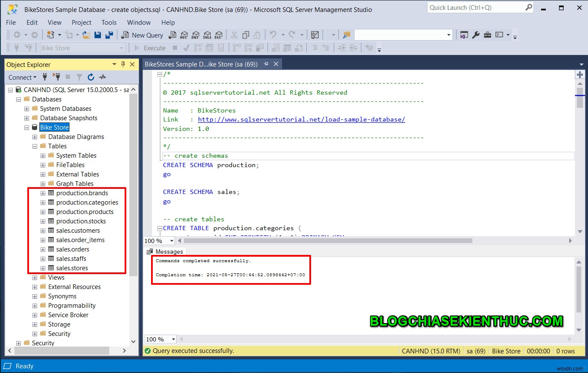
Task: Click the editor vertical scrollbar down arrow
Action: click(x=579, y=231)
